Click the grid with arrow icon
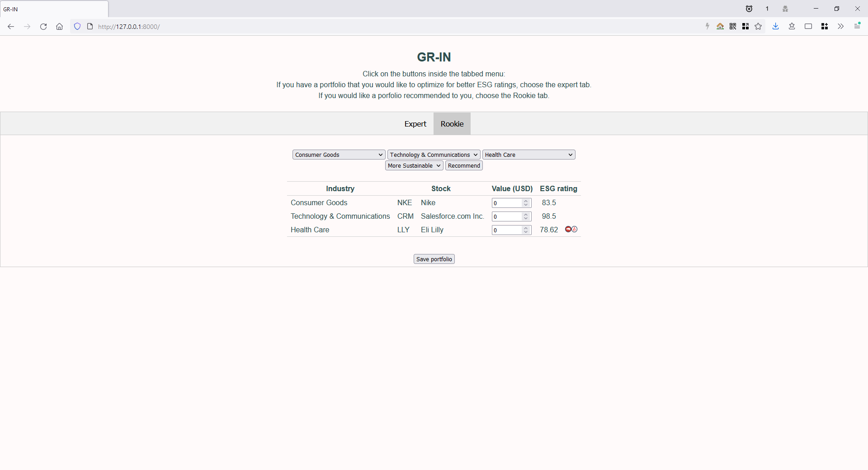This screenshot has height=470, width=868. tap(745, 27)
